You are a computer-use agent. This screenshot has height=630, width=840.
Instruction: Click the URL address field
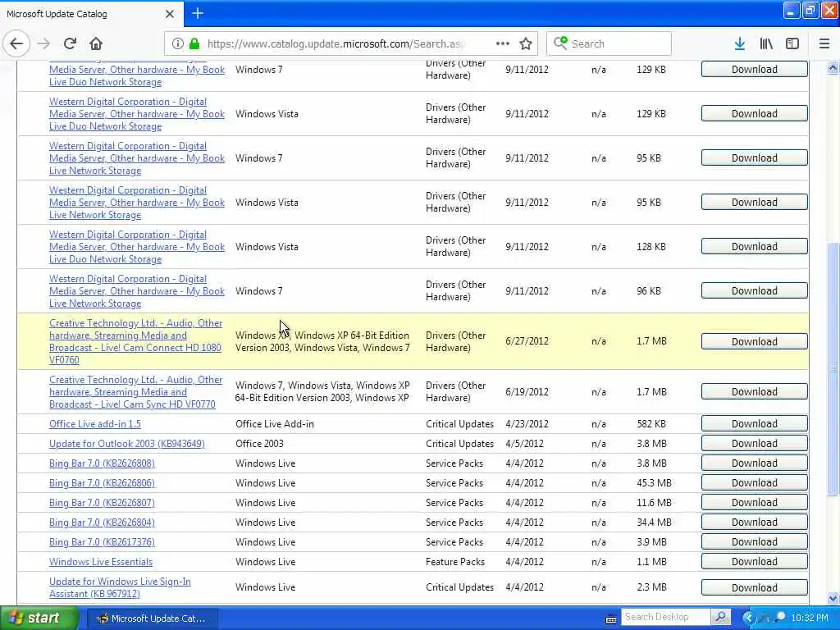click(336, 44)
